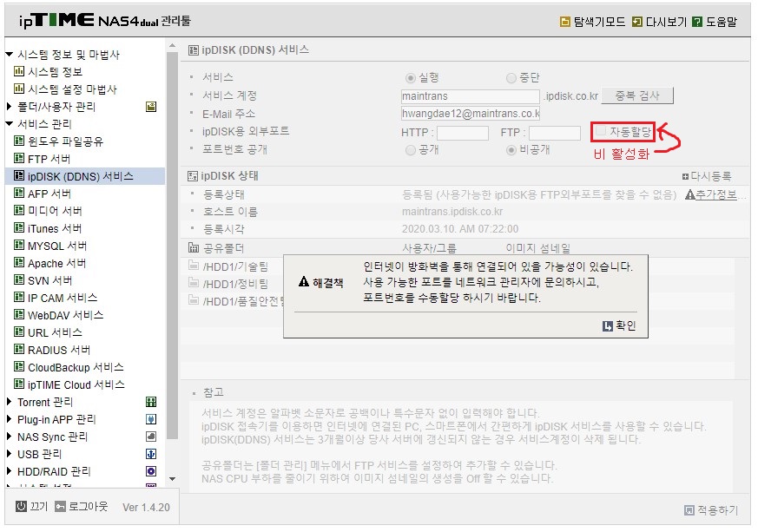Viewport: 758px width, 532px height.
Task: Click the IP CAM 서비스 icon
Action: pos(19,298)
